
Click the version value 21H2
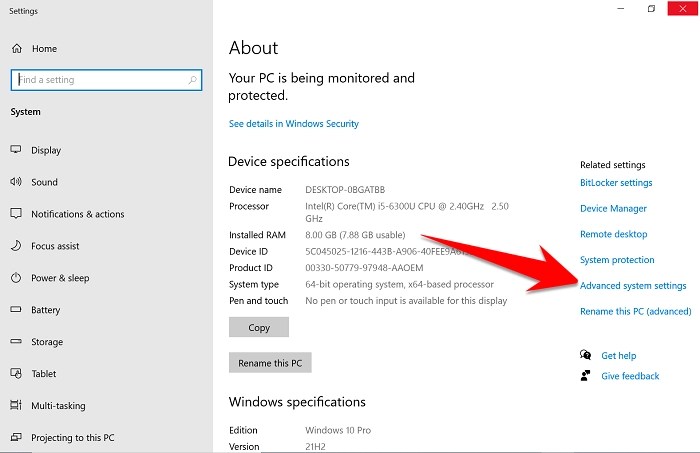pos(315,446)
